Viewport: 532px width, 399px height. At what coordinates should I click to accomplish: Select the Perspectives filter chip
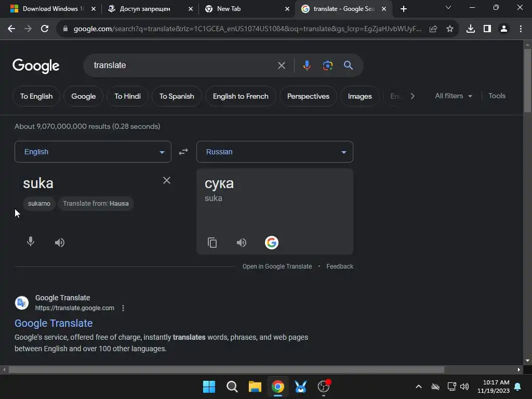[x=308, y=96]
